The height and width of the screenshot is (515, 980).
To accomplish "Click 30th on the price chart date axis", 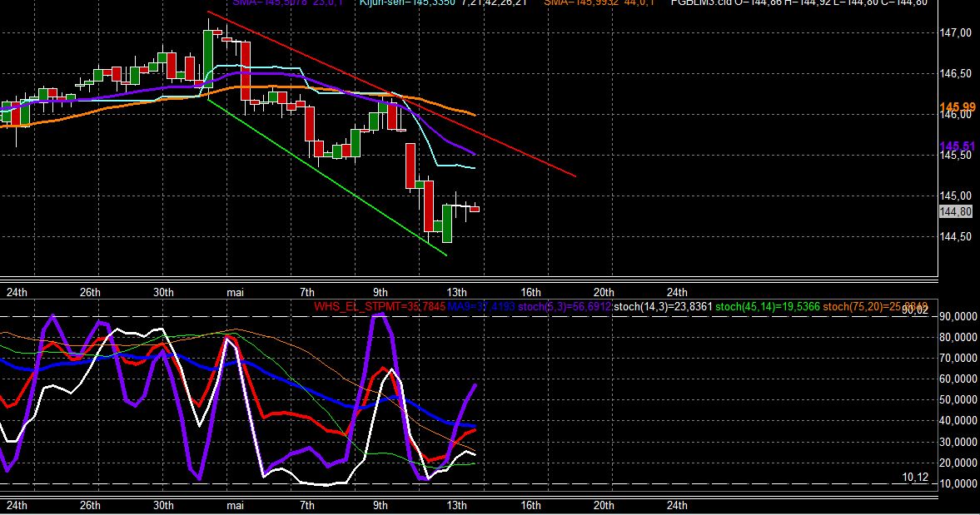I will pos(164,292).
